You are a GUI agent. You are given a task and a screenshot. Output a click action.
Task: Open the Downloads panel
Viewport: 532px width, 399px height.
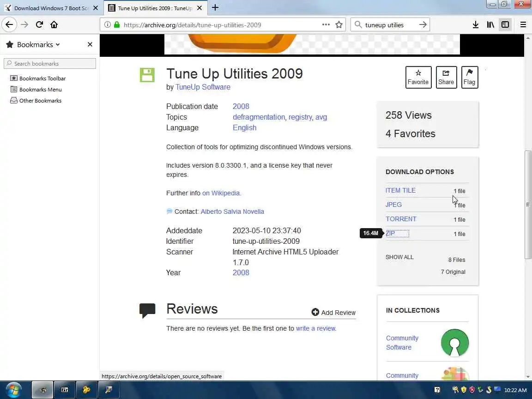pos(475,24)
